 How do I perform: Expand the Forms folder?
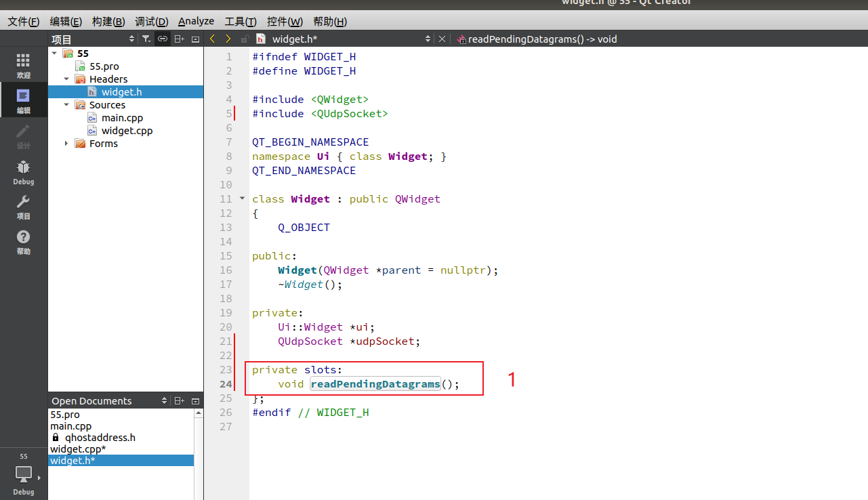tap(66, 143)
